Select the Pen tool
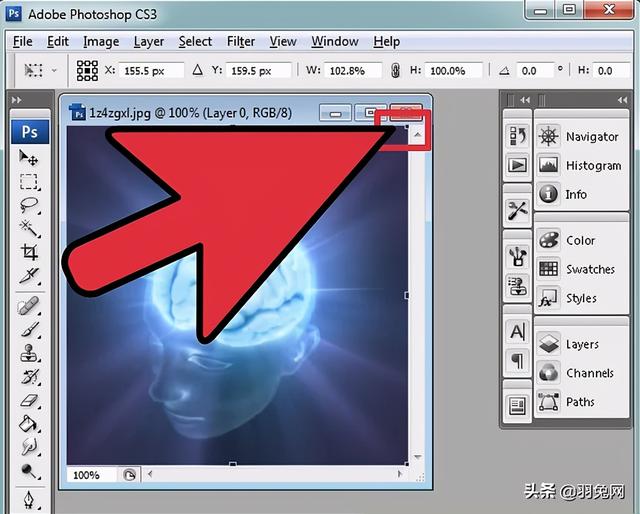The image size is (640, 514). tap(29, 499)
